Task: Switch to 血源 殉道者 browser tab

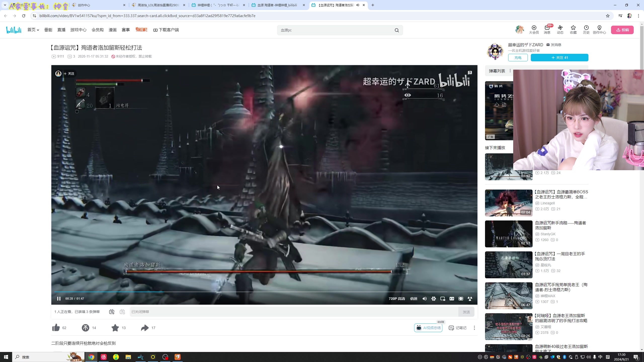Action: point(278,5)
